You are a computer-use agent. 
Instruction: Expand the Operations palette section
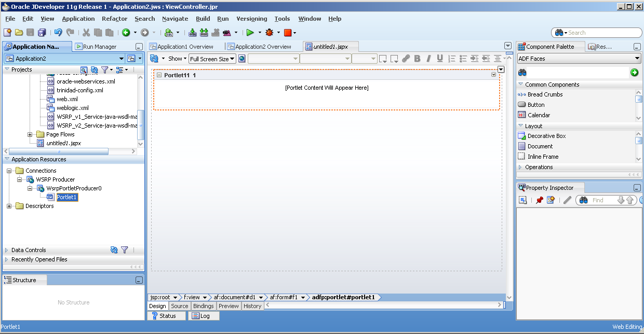click(521, 167)
